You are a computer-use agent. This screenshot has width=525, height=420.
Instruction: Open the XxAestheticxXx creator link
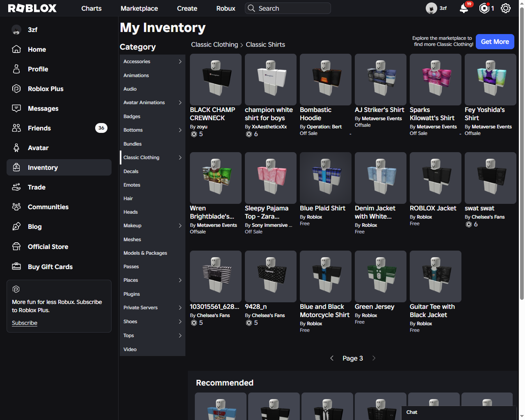click(269, 127)
